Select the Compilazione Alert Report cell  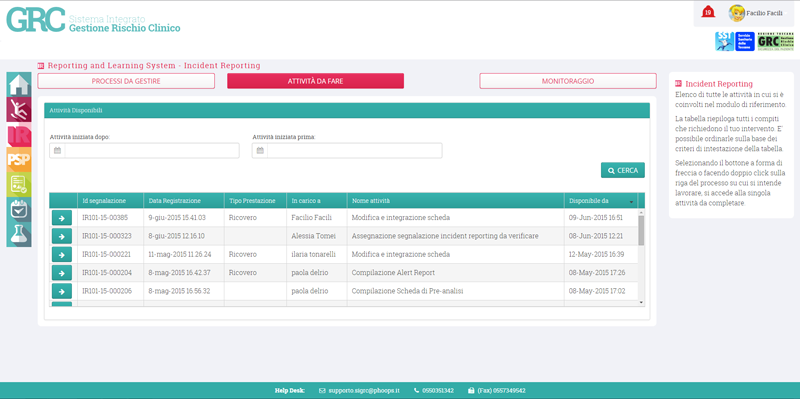click(456, 273)
